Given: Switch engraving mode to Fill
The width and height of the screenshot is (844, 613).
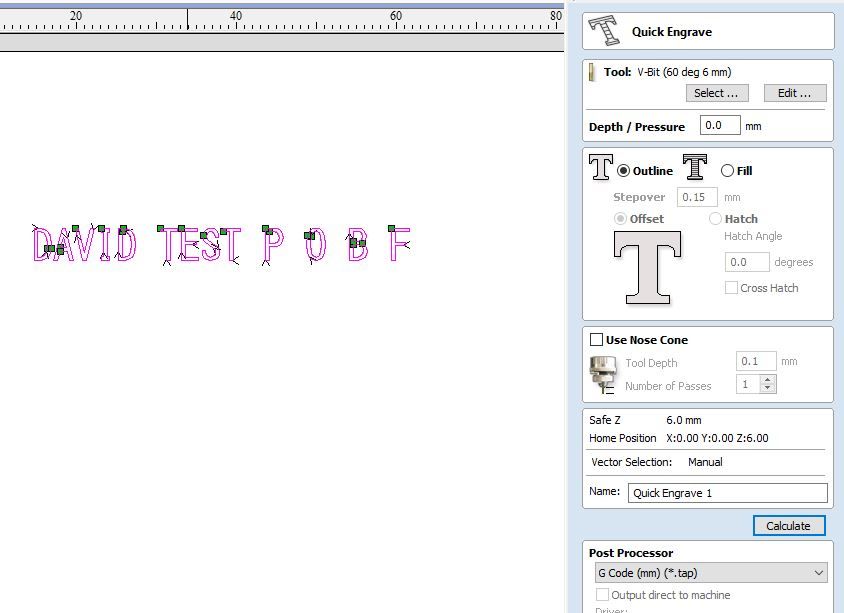Looking at the screenshot, I should 728,170.
